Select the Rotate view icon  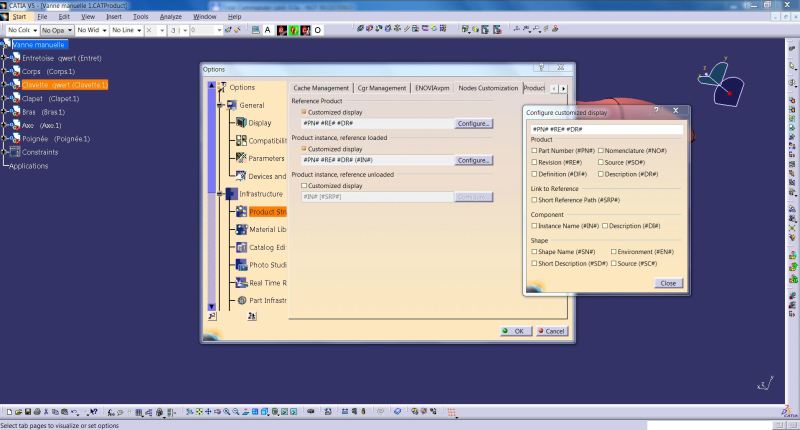pyautogui.click(x=217, y=412)
